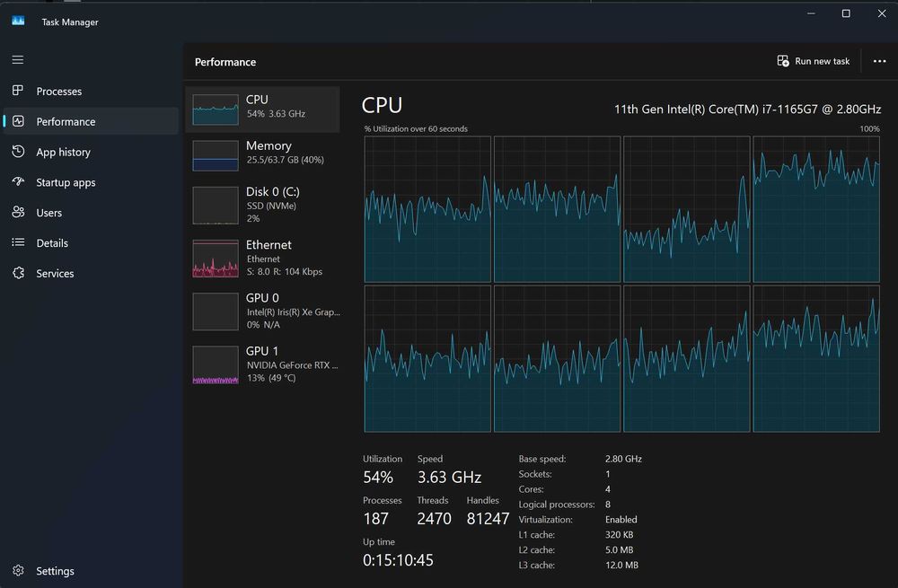Click the Details list icon
The image size is (898, 588).
(18, 242)
